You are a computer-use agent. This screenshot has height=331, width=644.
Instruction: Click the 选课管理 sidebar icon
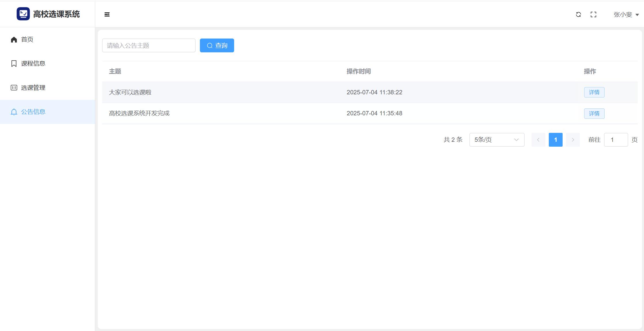tap(14, 88)
